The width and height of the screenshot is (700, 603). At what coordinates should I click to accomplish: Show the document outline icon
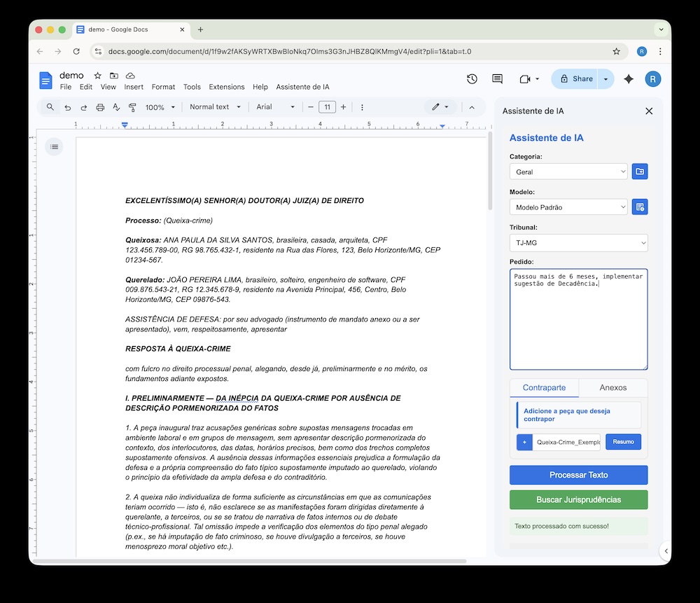point(55,146)
